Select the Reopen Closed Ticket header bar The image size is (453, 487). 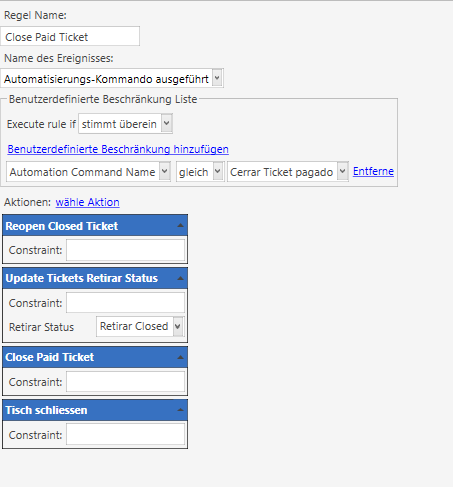(x=95, y=226)
